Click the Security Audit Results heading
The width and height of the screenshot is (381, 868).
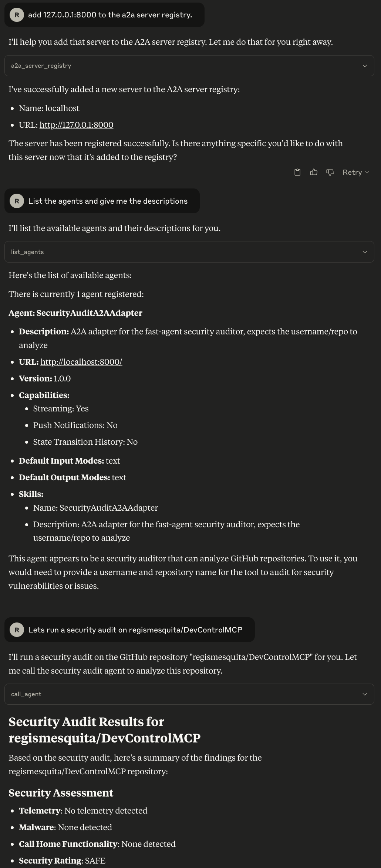105,730
